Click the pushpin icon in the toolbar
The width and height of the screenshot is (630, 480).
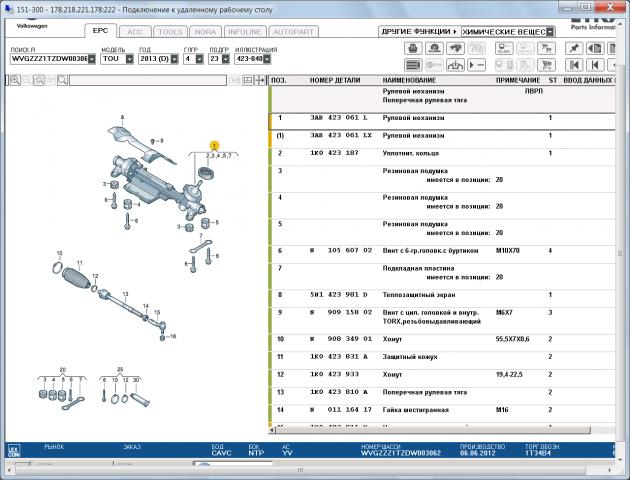click(x=574, y=49)
